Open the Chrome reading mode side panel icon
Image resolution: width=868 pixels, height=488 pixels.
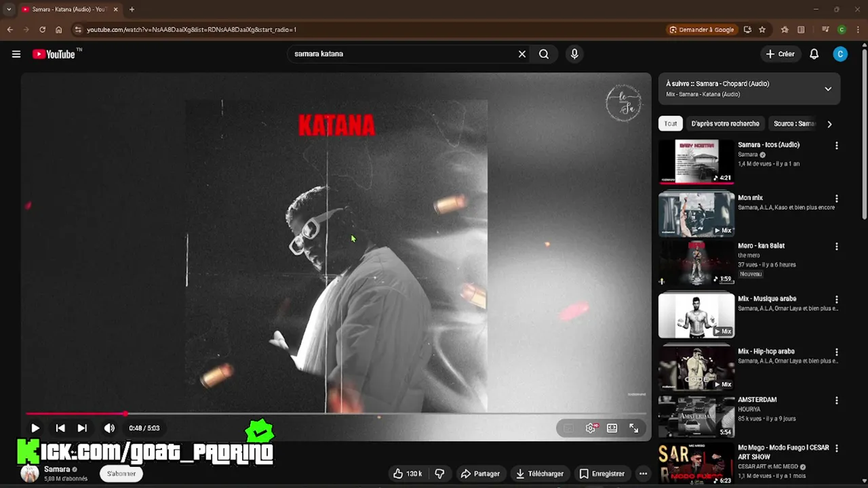click(x=801, y=30)
